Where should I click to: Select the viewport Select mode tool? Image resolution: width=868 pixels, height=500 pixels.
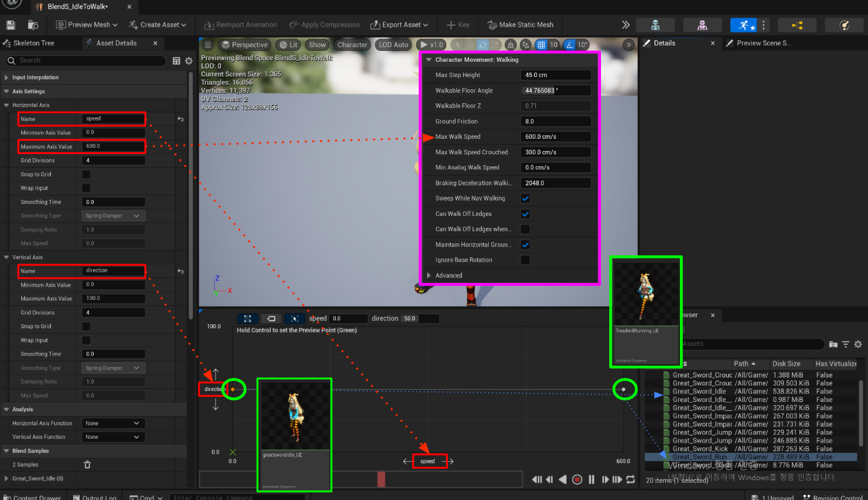click(x=457, y=45)
